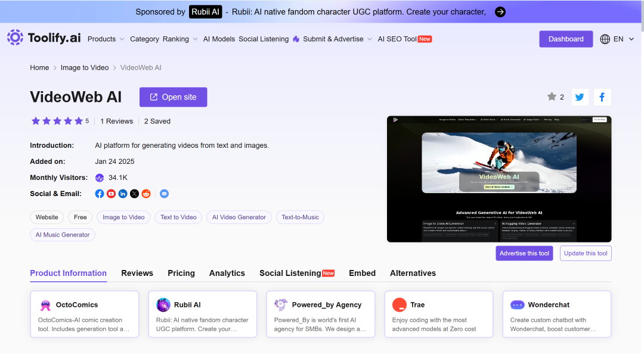Switch to the Pricing tab
This screenshot has height=354, width=644.
(x=181, y=274)
